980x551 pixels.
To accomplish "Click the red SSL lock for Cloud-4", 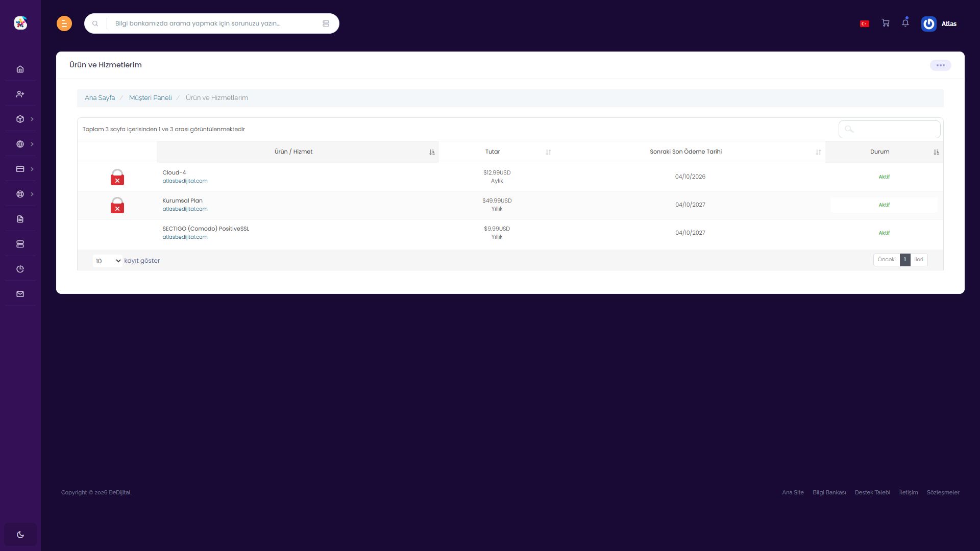I will point(117,177).
